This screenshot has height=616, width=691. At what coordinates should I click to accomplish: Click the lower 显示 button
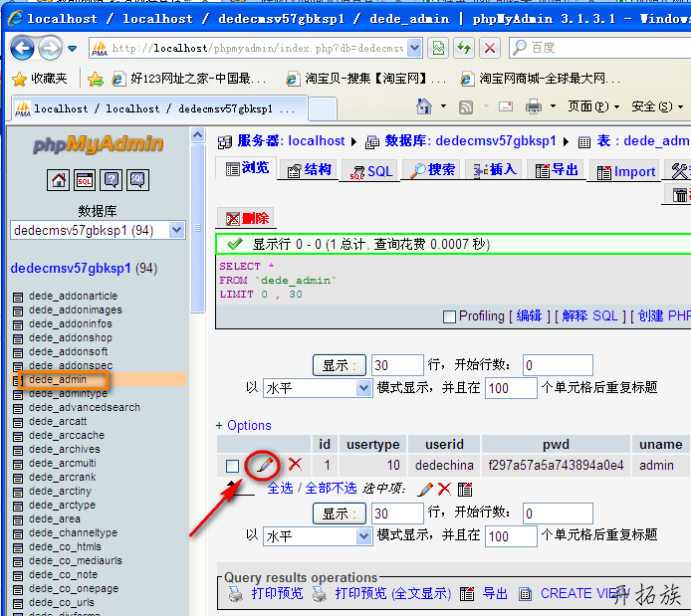(x=339, y=513)
